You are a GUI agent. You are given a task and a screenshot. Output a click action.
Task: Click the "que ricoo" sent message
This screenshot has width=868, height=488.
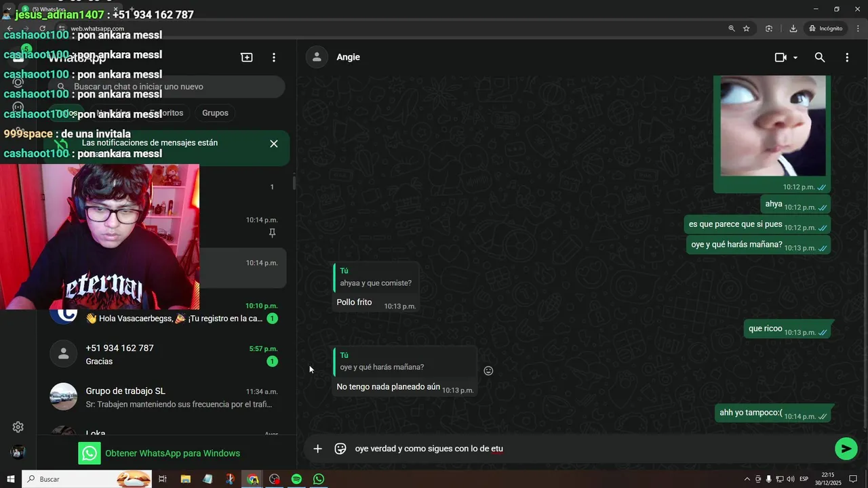(x=787, y=329)
